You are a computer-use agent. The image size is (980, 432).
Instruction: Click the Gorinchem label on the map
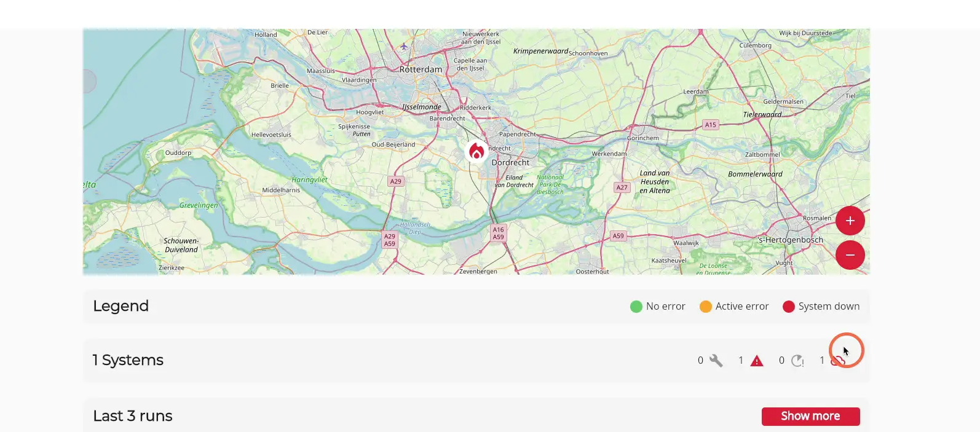click(x=643, y=138)
